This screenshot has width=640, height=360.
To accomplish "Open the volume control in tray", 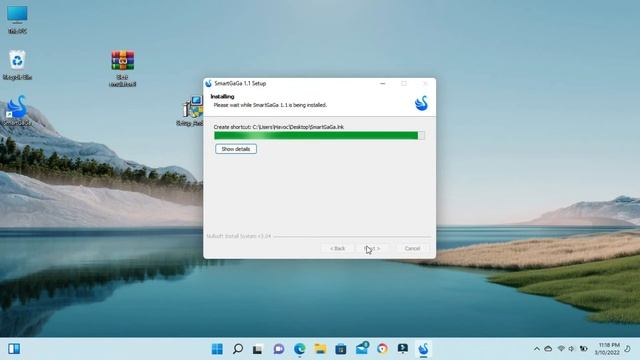I will click(x=571, y=349).
